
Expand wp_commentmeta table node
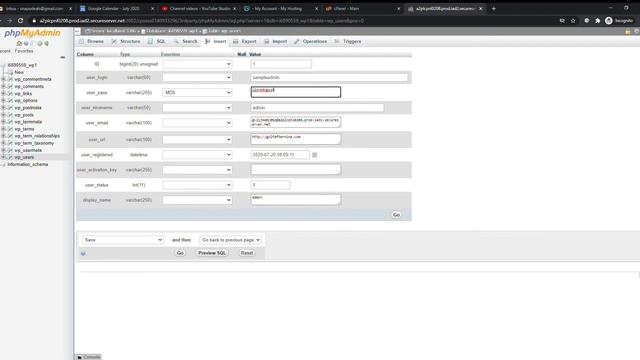(3, 79)
